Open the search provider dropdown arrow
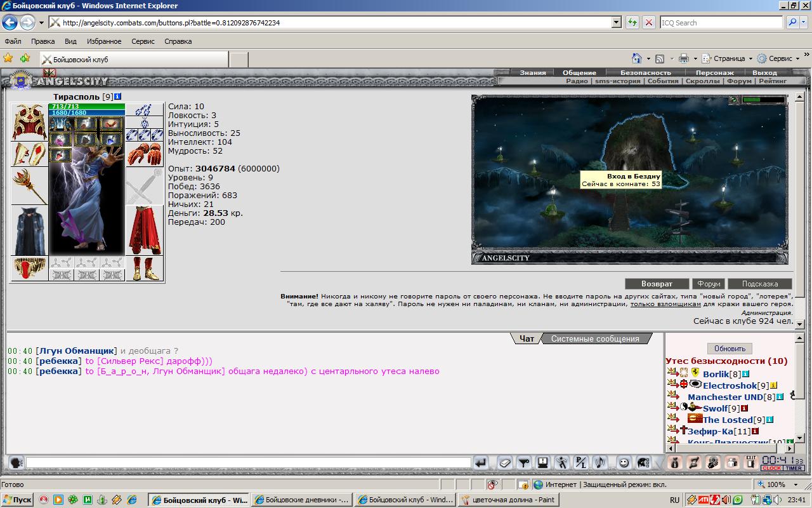This screenshot has width=812, height=508. pyautogui.click(x=803, y=22)
